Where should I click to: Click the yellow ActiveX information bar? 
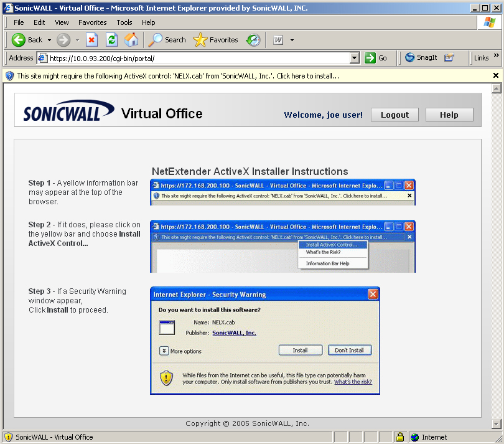pyautogui.click(x=177, y=76)
